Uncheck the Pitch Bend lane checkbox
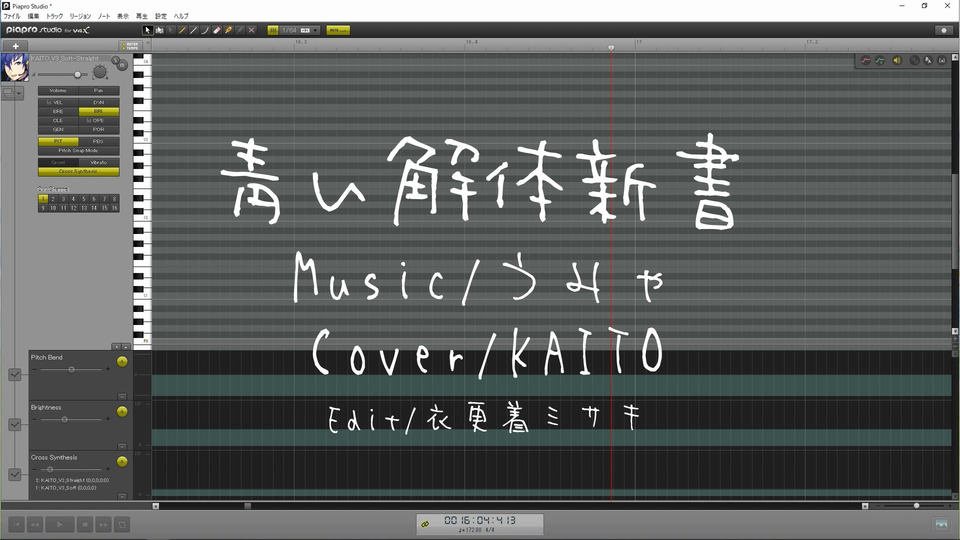Screen dimensions: 960x540 coord(15,375)
